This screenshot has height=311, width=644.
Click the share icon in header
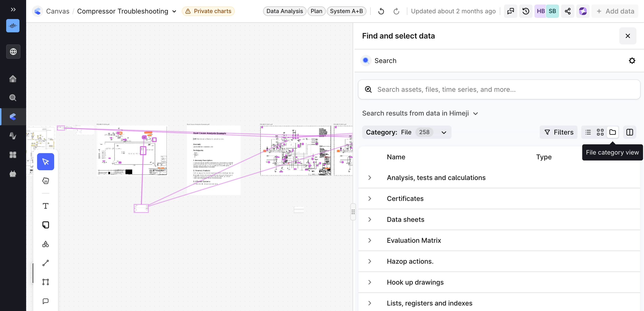(x=567, y=11)
